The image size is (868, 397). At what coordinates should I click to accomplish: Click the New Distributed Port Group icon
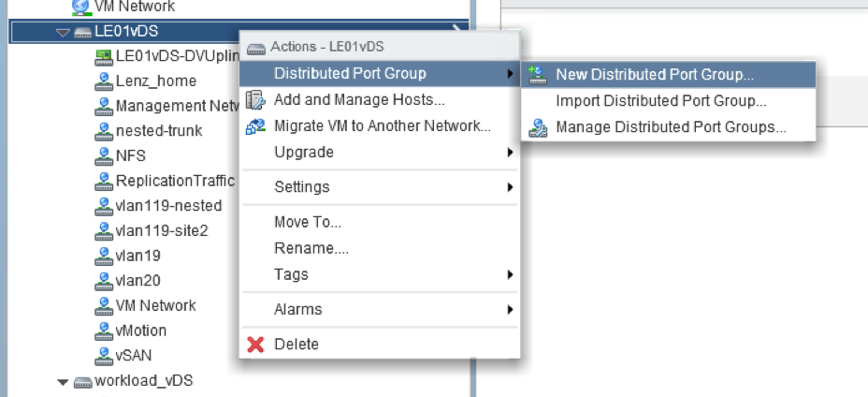pyautogui.click(x=538, y=74)
